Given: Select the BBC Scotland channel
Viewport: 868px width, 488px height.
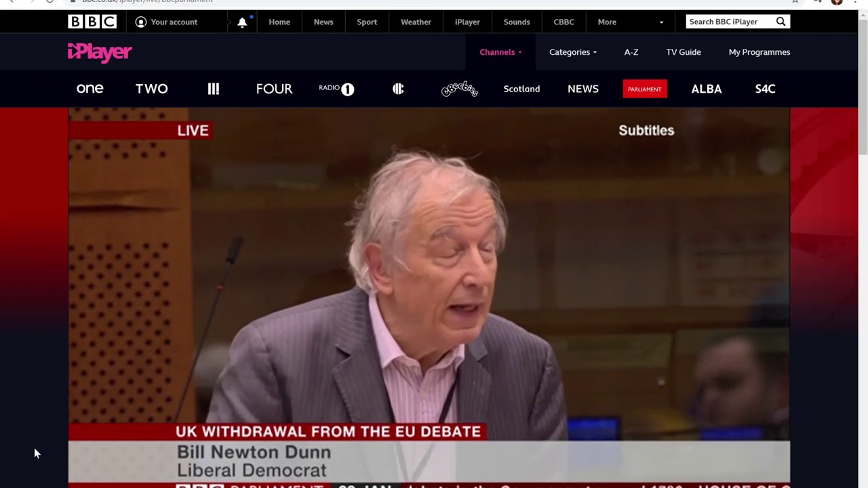Looking at the screenshot, I should [521, 89].
